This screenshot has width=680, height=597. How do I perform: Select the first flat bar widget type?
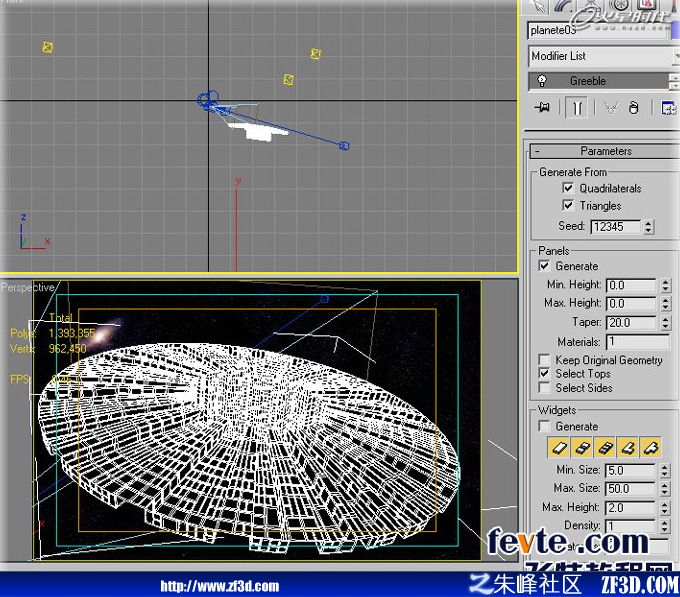click(559, 447)
